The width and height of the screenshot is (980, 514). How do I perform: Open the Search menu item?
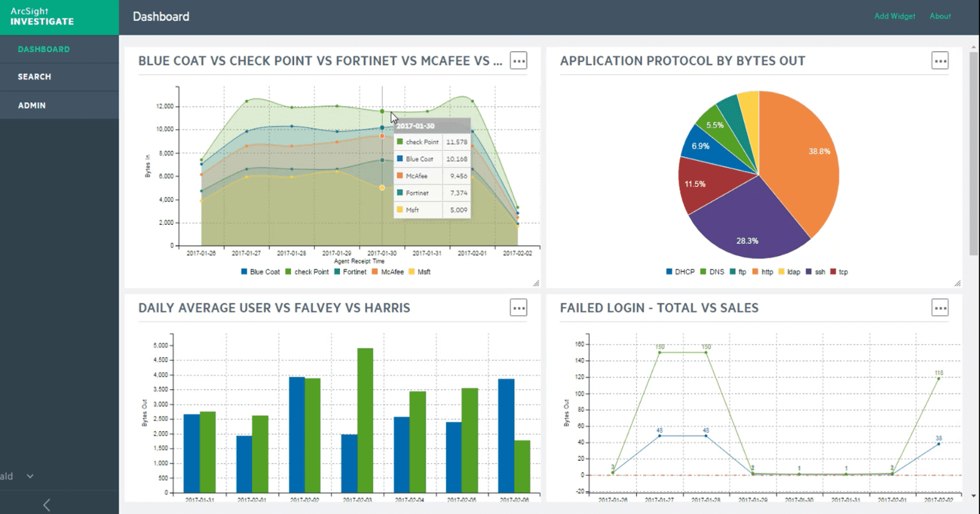click(x=59, y=77)
